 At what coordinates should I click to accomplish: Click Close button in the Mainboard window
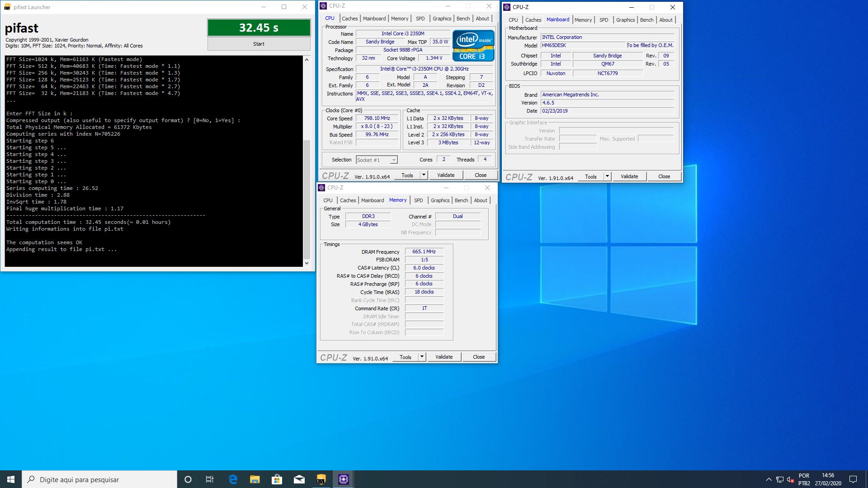(664, 176)
